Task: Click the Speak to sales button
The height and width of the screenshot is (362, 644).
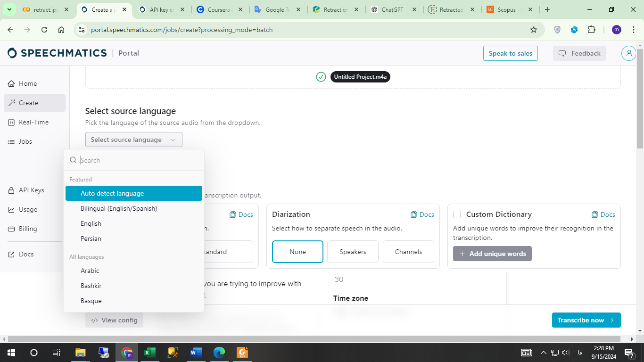Action: point(510,53)
